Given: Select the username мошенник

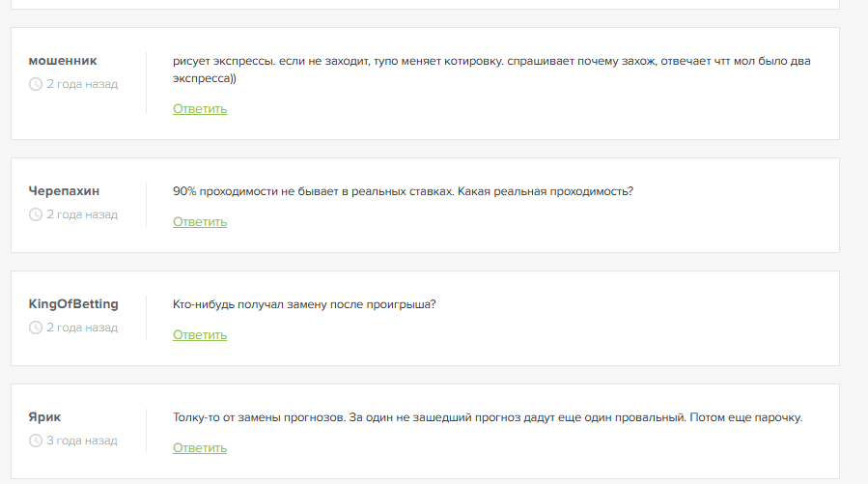Looking at the screenshot, I should [x=63, y=61].
